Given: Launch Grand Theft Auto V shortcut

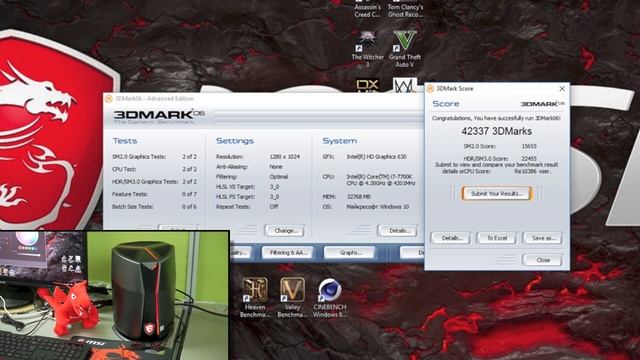Looking at the screenshot, I should (404, 49).
